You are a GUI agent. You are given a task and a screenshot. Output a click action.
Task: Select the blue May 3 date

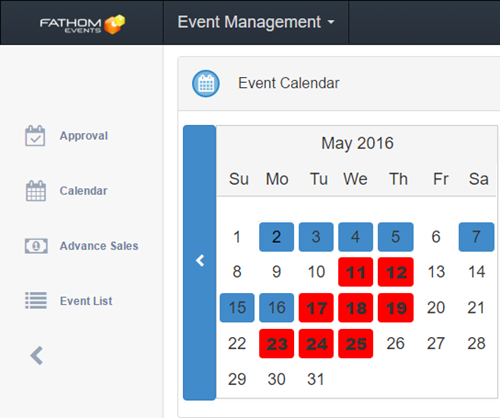316,237
